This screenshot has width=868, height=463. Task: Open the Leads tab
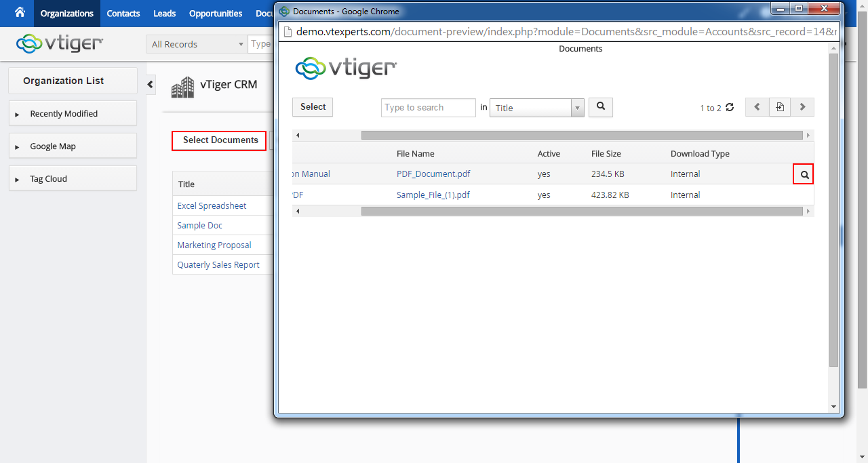(x=165, y=14)
